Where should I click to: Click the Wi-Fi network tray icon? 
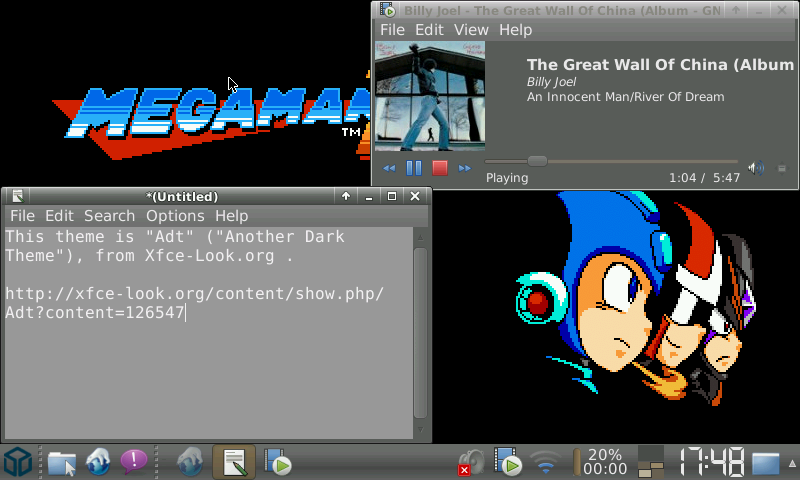545,462
